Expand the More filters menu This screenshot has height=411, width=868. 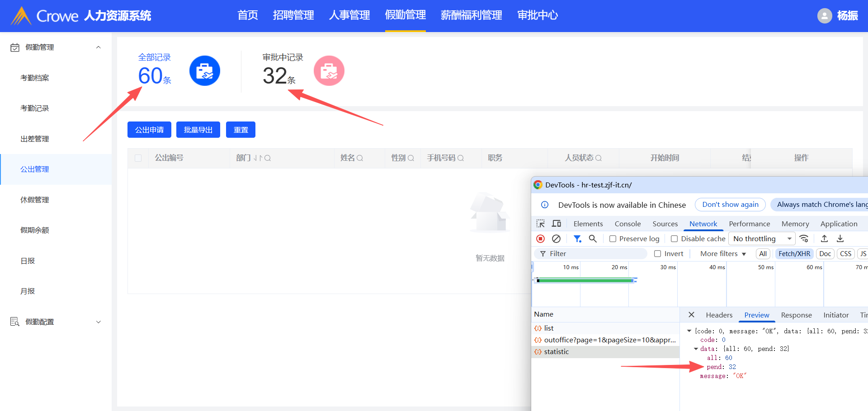723,254
